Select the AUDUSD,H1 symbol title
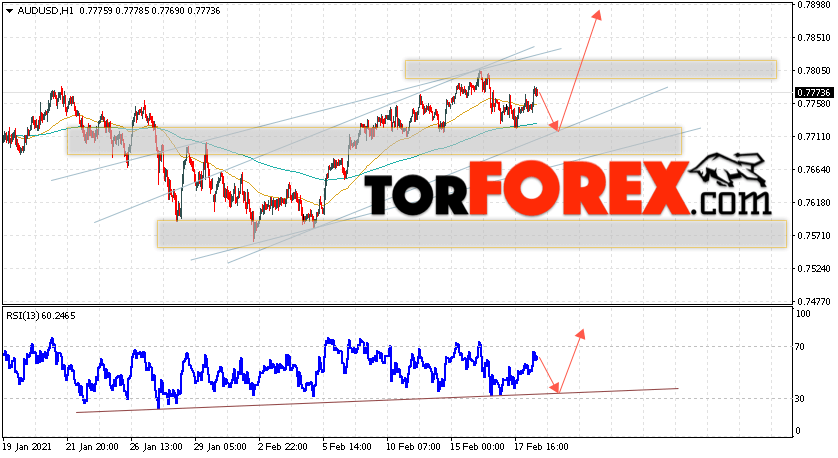The height and width of the screenshot is (458, 838). pyautogui.click(x=45, y=11)
